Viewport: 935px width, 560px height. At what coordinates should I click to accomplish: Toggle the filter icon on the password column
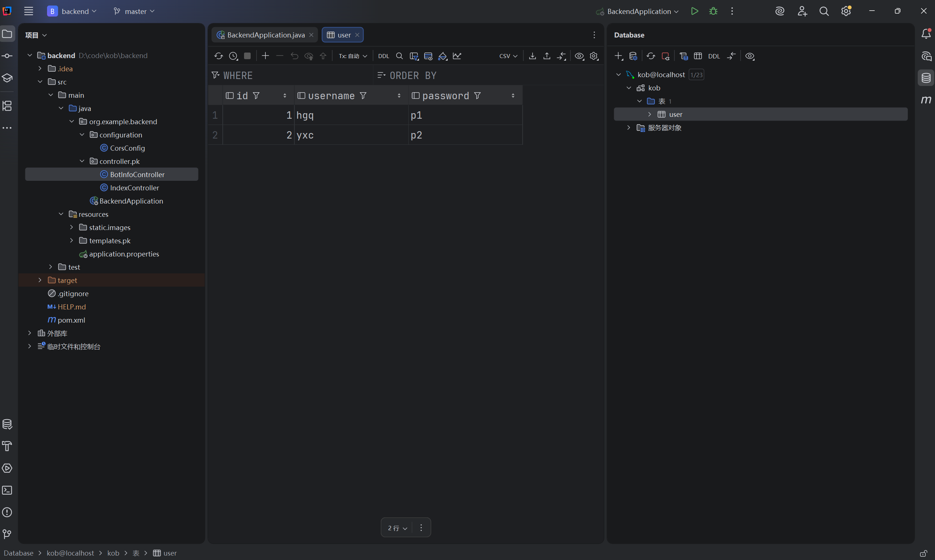point(477,96)
